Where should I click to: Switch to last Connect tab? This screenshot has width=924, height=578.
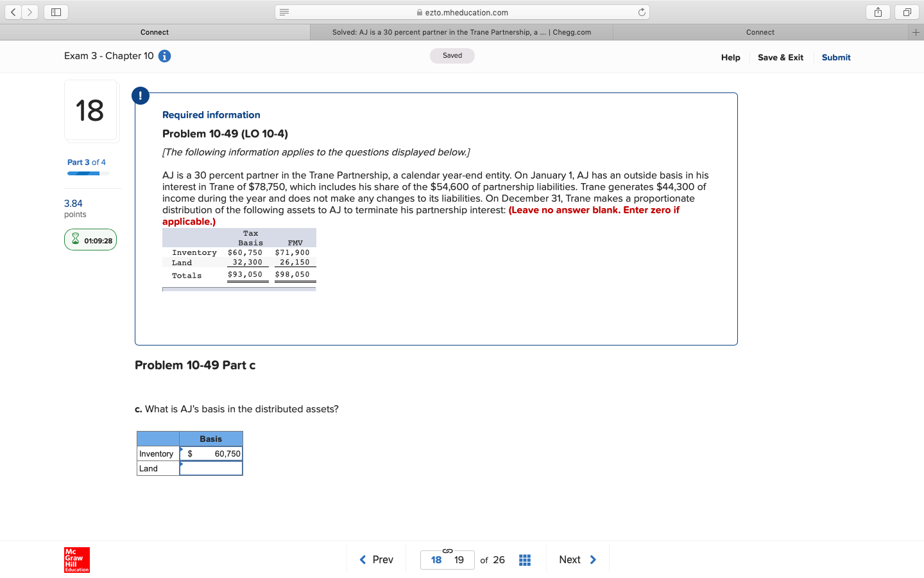coord(760,32)
